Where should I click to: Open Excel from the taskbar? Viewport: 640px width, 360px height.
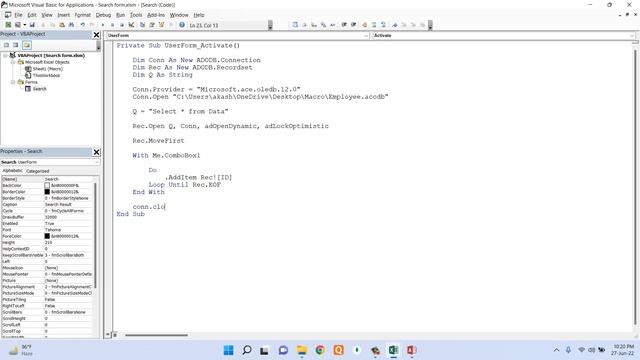pyautogui.click(x=393, y=350)
